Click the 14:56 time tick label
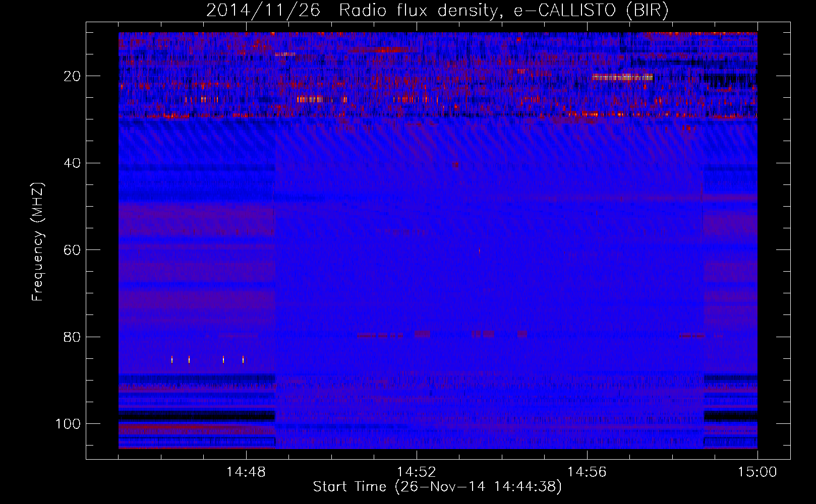The width and height of the screenshot is (816, 504). (587, 472)
